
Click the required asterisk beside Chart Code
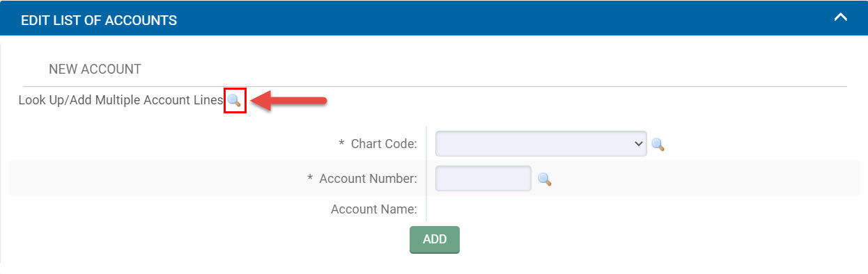342,144
